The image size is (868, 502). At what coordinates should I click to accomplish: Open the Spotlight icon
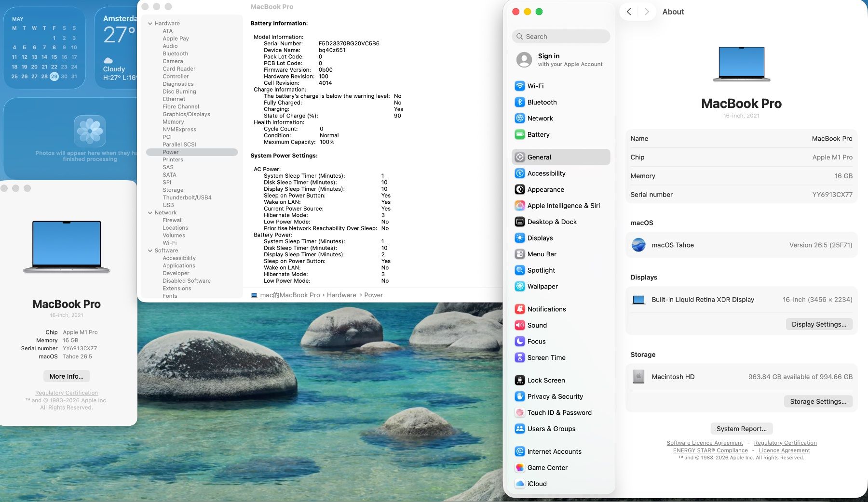tap(520, 270)
